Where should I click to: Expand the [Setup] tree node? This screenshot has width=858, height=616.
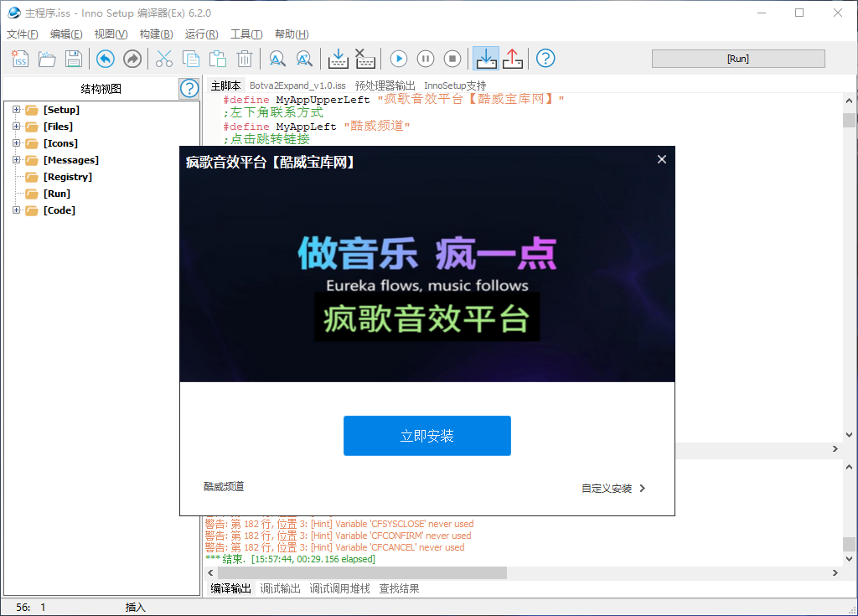pos(17,110)
